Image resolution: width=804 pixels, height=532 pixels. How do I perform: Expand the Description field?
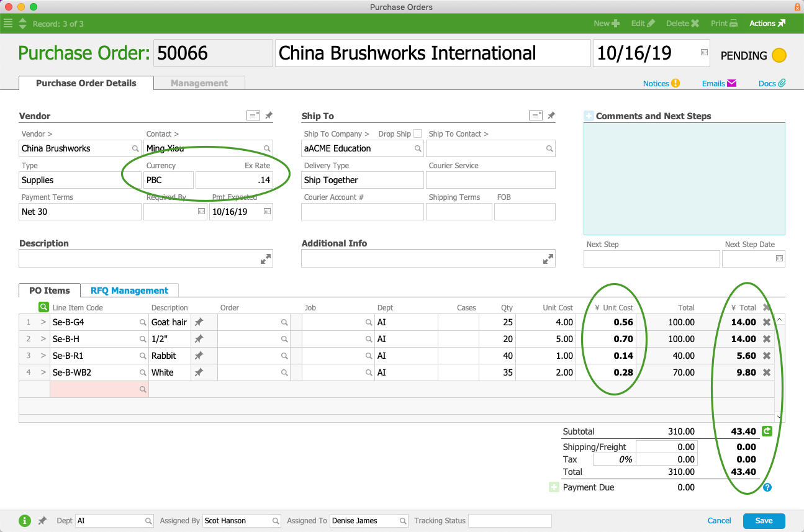[x=266, y=259]
